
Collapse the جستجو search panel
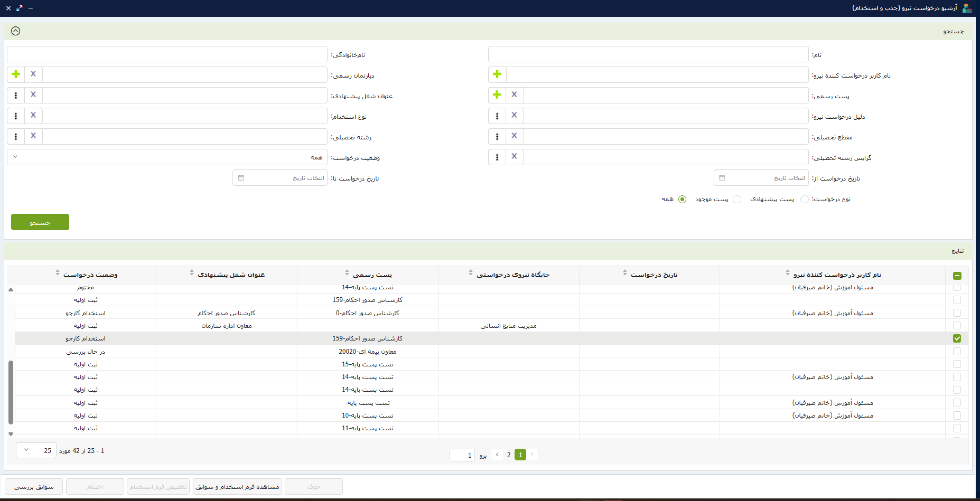point(16,31)
